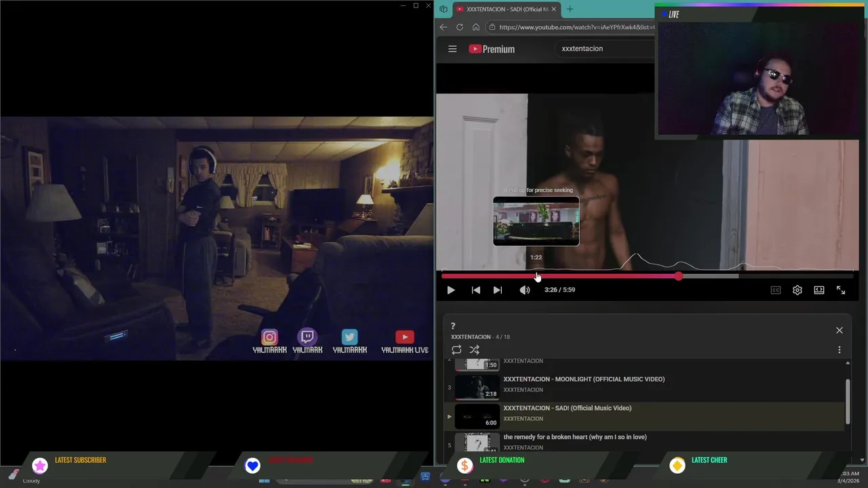Click XXXTENTACION channel name under MOONLIGHT
The width and height of the screenshot is (868, 488).
[x=523, y=390]
